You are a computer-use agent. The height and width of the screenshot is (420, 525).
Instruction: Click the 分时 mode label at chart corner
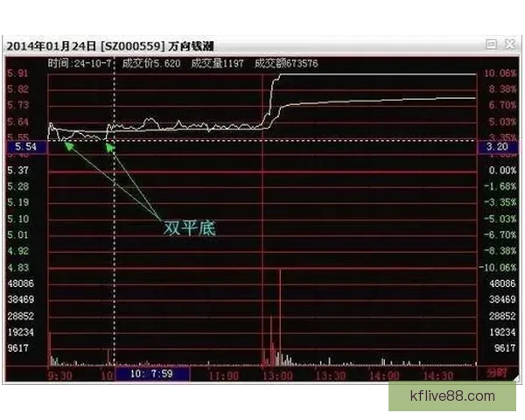(x=498, y=373)
